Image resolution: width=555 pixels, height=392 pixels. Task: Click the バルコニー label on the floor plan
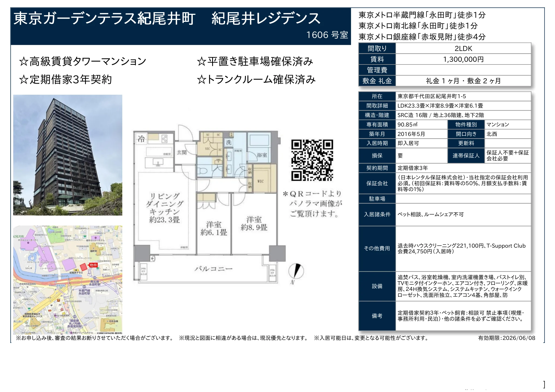(x=214, y=269)
